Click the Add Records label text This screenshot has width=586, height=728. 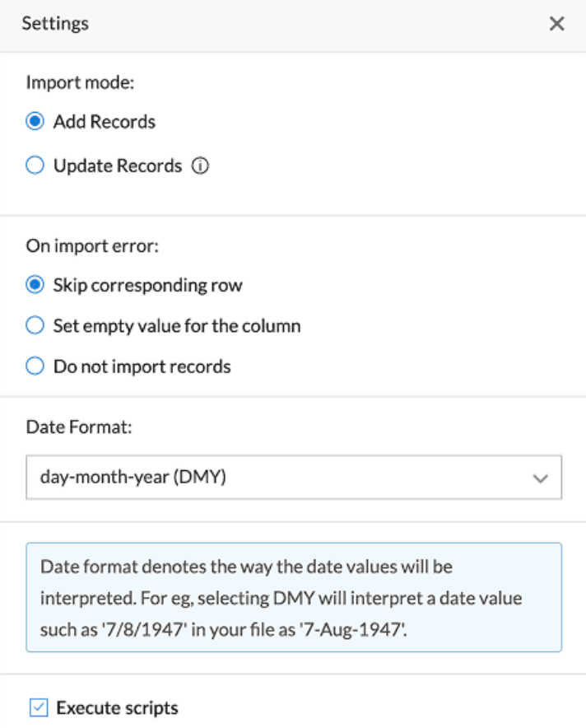click(105, 122)
